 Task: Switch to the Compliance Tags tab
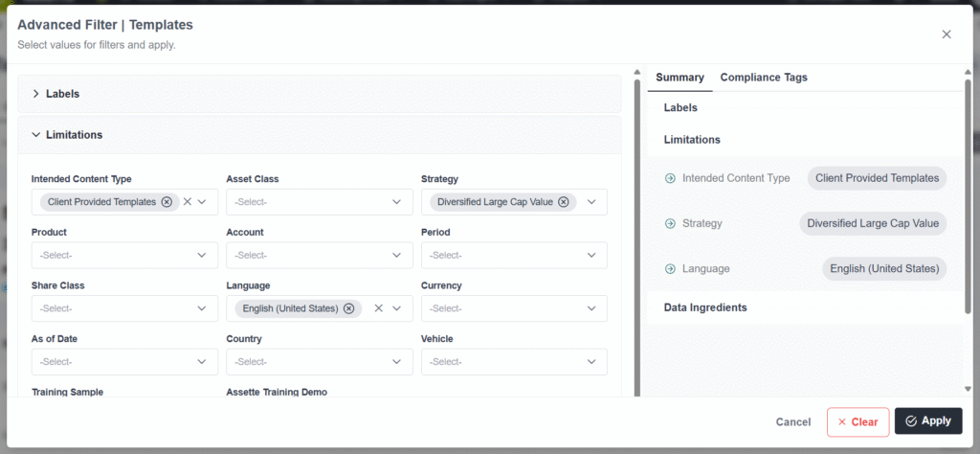[763, 78]
